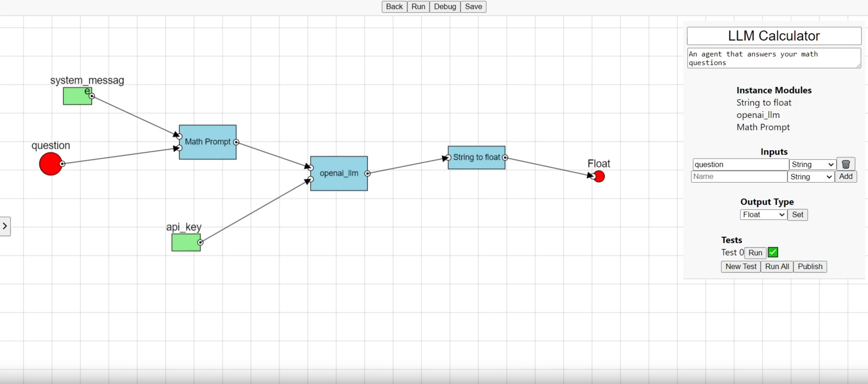Edit the agent description text area
Image resolution: width=868 pixels, height=384 pixels.
pos(774,58)
